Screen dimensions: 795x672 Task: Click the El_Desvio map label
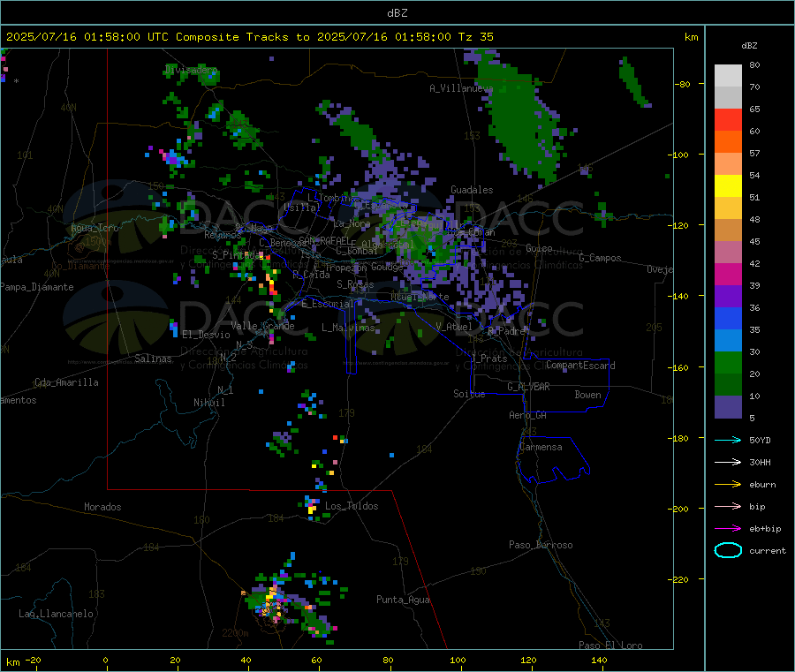click(x=206, y=335)
